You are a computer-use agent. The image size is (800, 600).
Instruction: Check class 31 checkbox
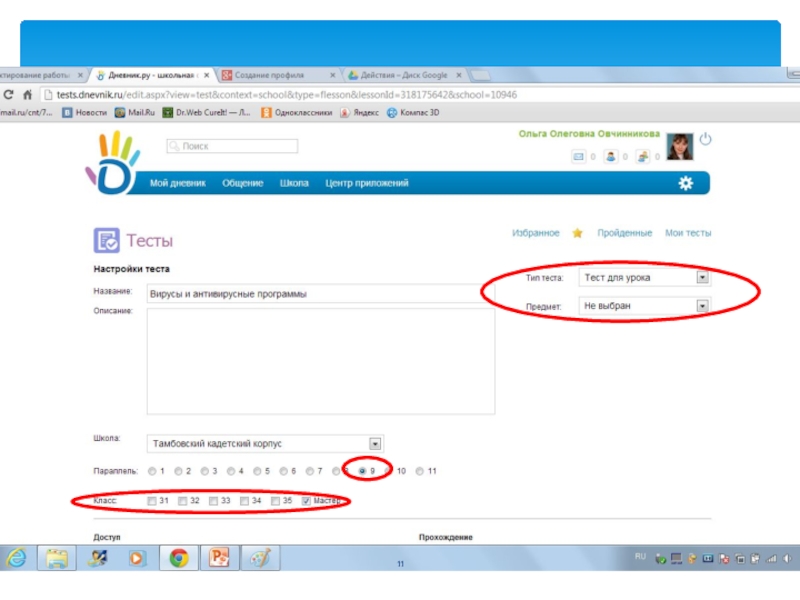tap(152, 501)
